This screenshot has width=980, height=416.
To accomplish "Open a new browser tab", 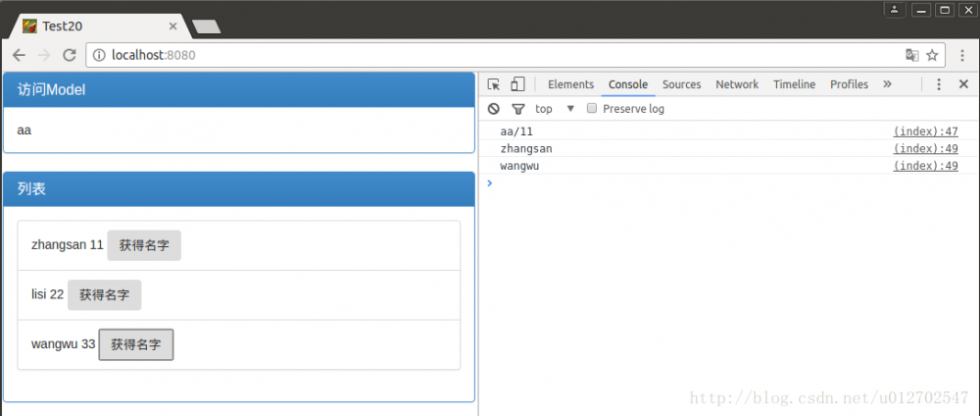I will pyautogui.click(x=206, y=26).
